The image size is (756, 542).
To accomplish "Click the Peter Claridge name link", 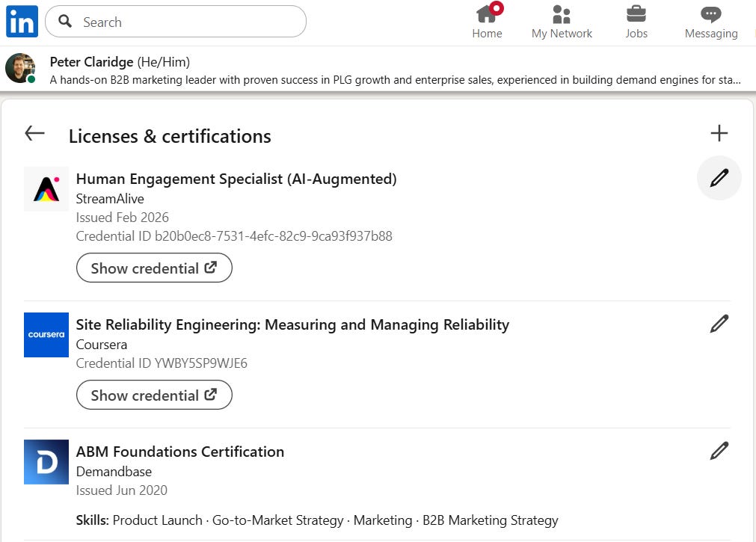I will 92,61.
